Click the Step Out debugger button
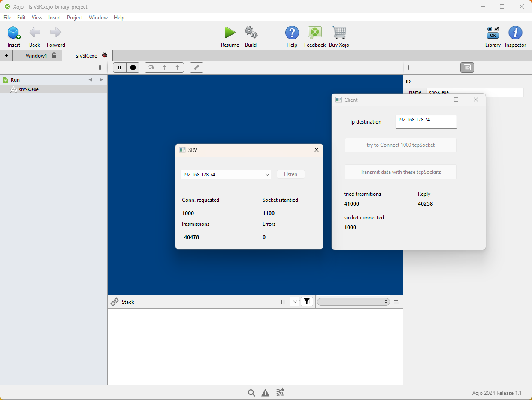 [x=177, y=67]
